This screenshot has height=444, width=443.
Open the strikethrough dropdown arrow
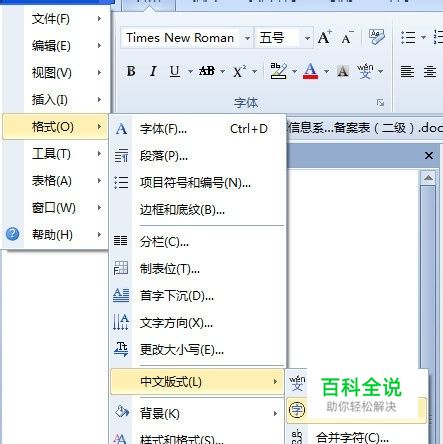[222, 71]
